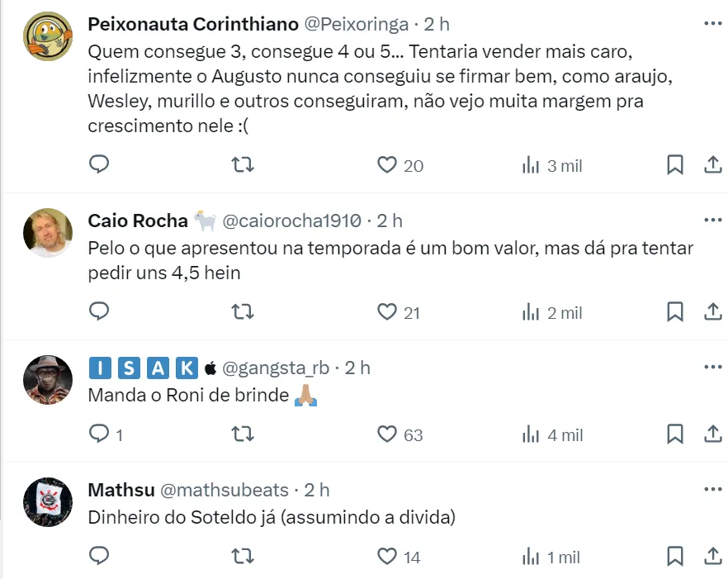Viewport: 728px width, 579px height.
Task: Open the Caio Rocha profile name
Action: tap(136, 221)
